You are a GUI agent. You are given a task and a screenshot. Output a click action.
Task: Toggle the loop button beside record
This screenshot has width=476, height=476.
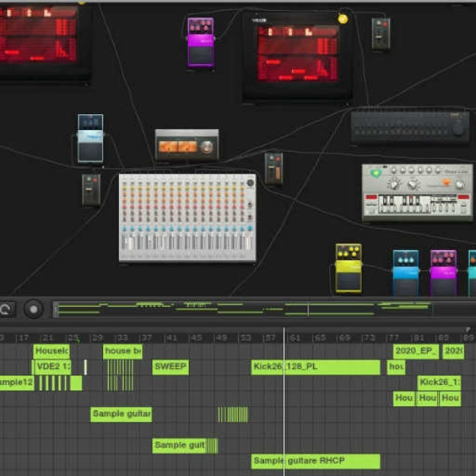coord(6,309)
